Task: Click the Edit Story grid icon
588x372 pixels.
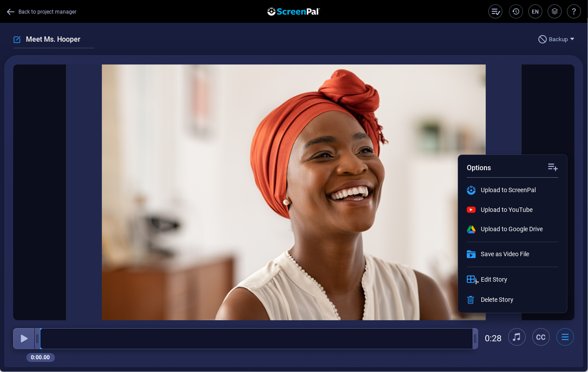Action: pyautogui.click(x=472, y=279)
